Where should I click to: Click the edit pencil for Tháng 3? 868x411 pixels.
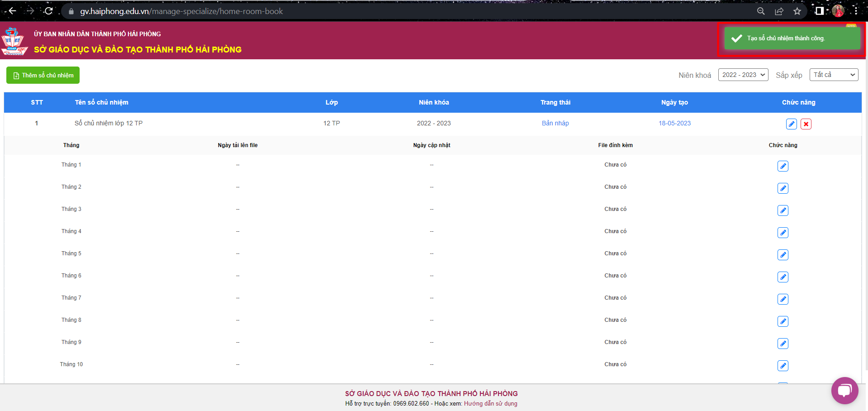(783, 210)
